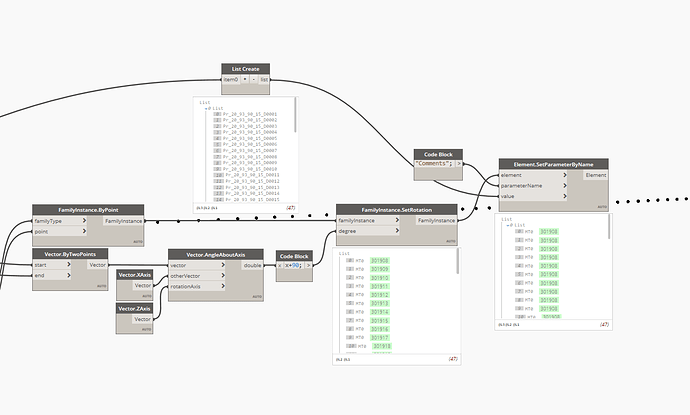
Task: Click the x input port of the x+90 code block
Action: pos(280,265)
